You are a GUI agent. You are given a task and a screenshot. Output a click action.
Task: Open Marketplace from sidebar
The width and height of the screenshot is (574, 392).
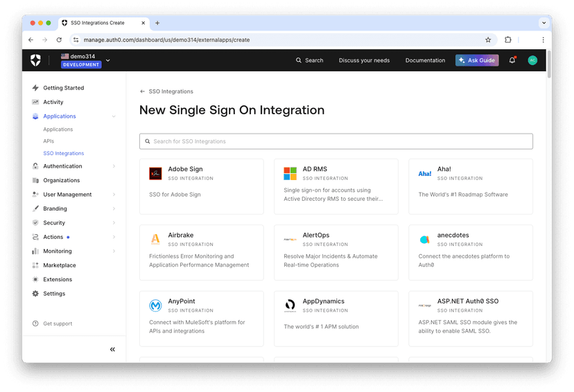pyautogui.click(x=60, y=265)
